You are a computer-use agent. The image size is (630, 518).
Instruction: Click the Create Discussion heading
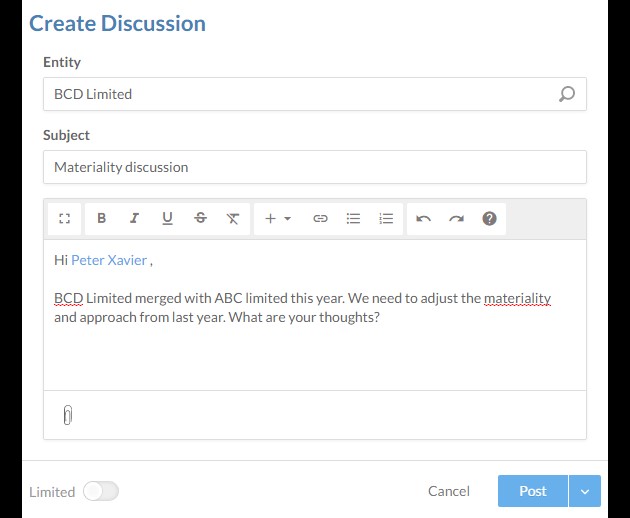coord(117,23)
